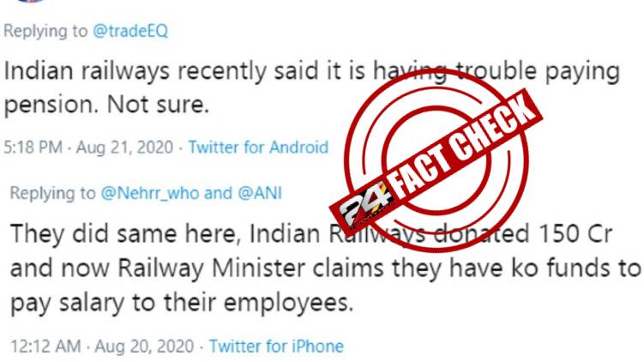Open the @tradeEQ mention link
The image size is (644, 362).
coord(130,31)
